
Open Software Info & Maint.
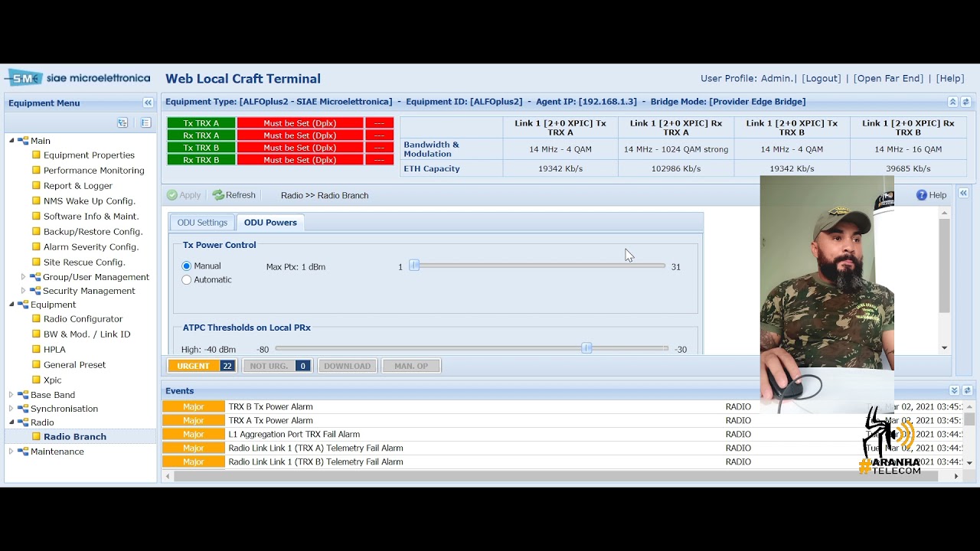[90, 217]
